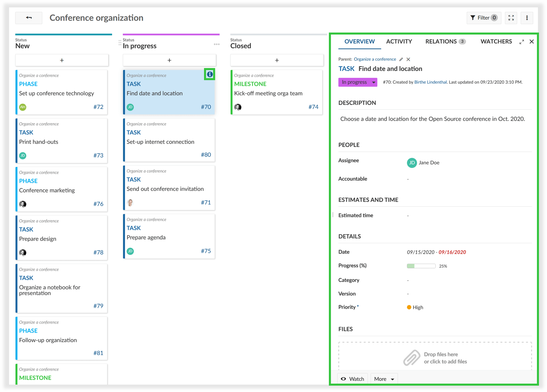Switch to the Activity tab
This screenshot has height=392, width=547.
point(399,42)
